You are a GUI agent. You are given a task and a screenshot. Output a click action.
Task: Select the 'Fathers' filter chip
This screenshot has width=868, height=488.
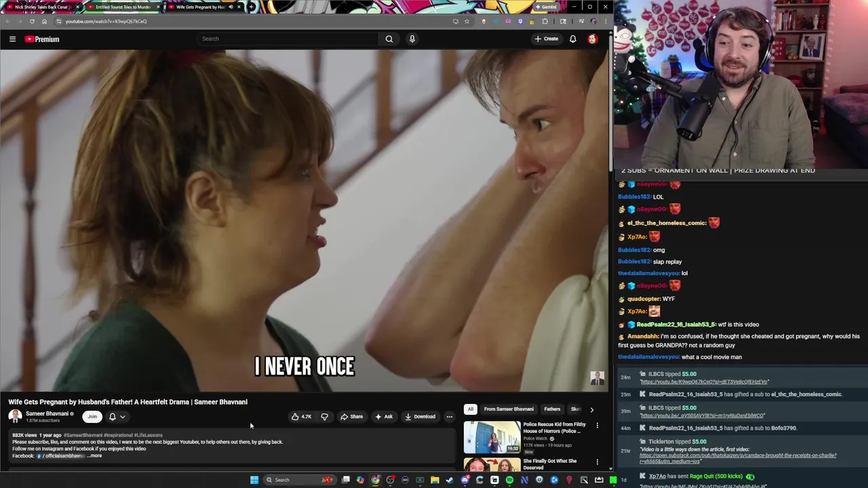pyautogui.click(x=552, y=409)
